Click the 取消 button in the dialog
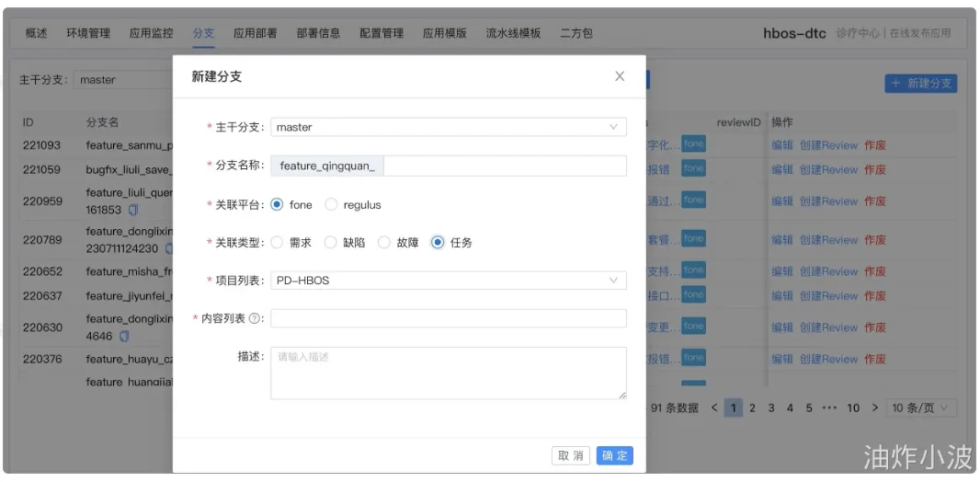Viewport: 980px width, 482px height. (x=571, y=455)
